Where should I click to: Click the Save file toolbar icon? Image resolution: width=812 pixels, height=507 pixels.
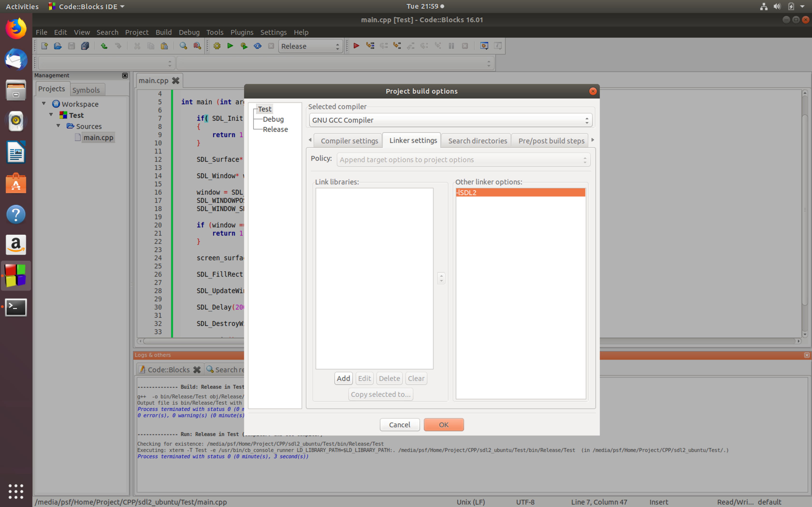pyautogui.click(x=71, y=46)
